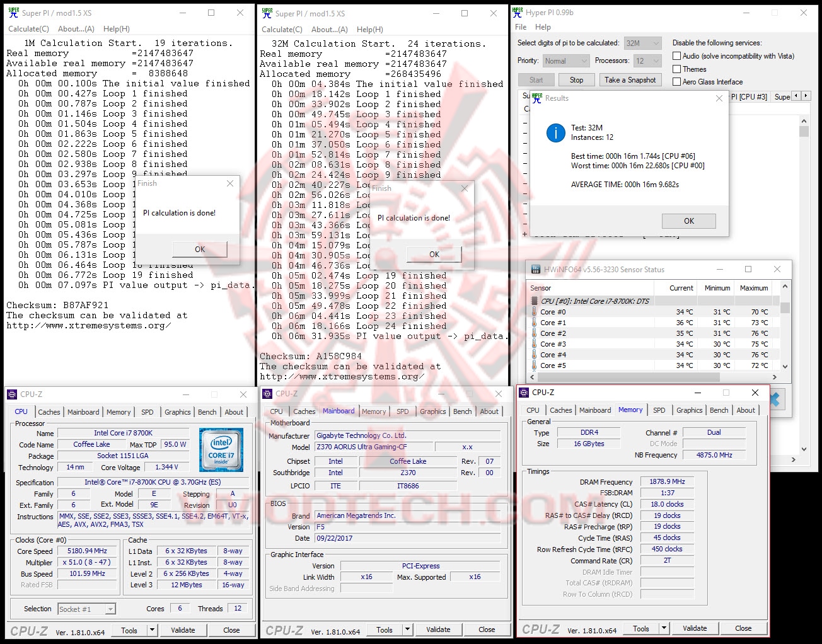822x644 pixels.
Task: Open About tab in CPU-Z window showing Motherboard
Action: click(489, 411)
